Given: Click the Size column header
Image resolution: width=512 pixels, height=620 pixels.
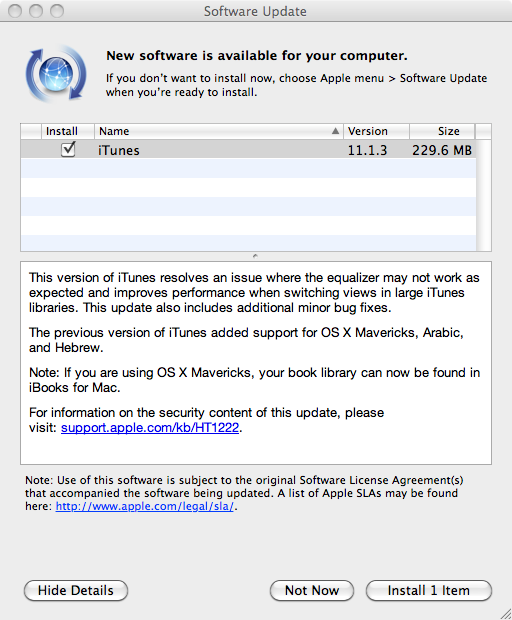Looking at the screenshot, I should (x=442, y=131).
